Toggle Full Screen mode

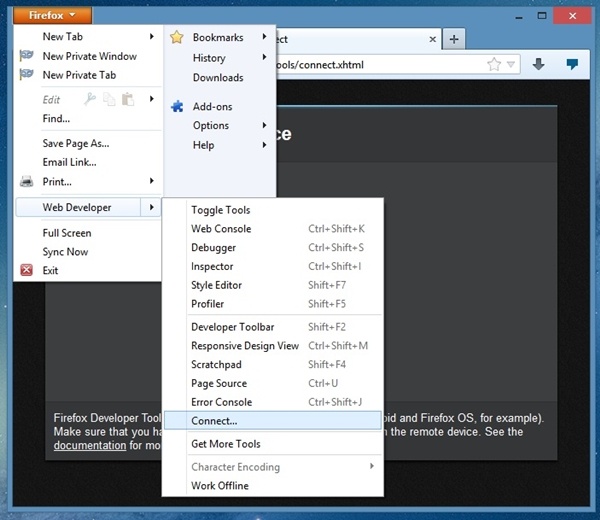click(67, 233)
